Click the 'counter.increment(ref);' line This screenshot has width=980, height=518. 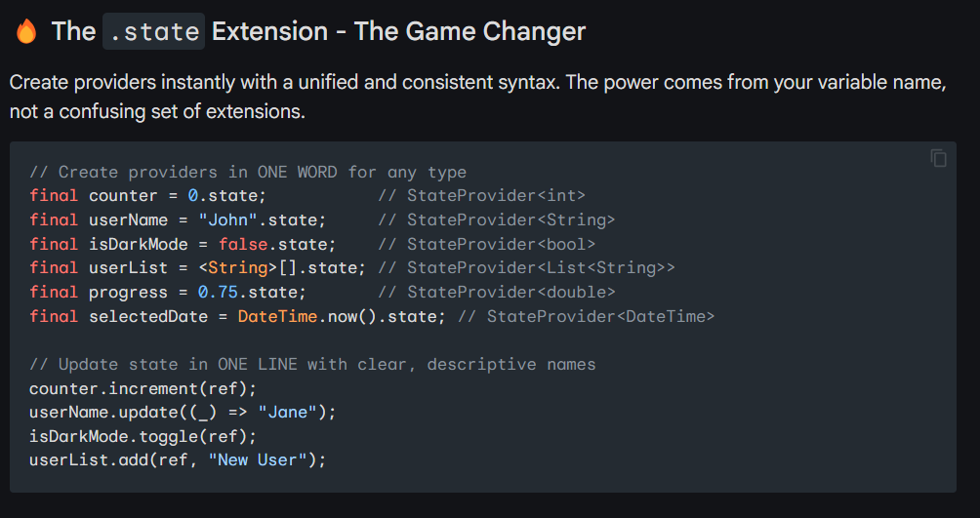143,388
